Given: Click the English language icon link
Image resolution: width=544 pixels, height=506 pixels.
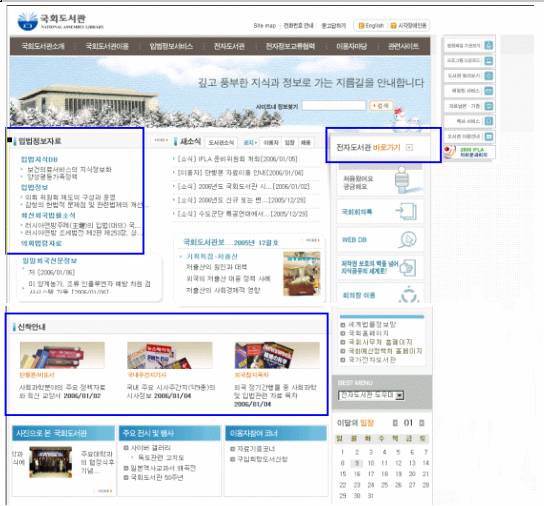Looking at the screenshot, I should (361, 25).
